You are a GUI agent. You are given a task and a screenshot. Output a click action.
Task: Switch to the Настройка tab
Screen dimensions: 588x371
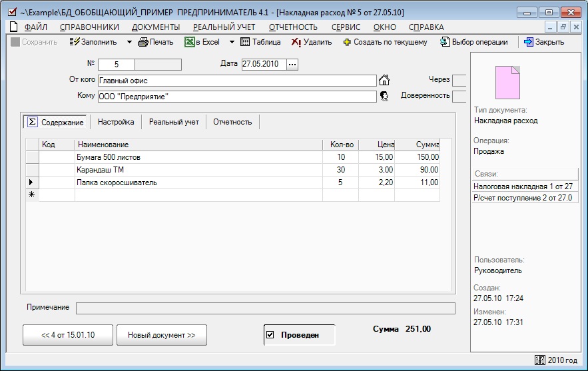click(x=116, y=122)
